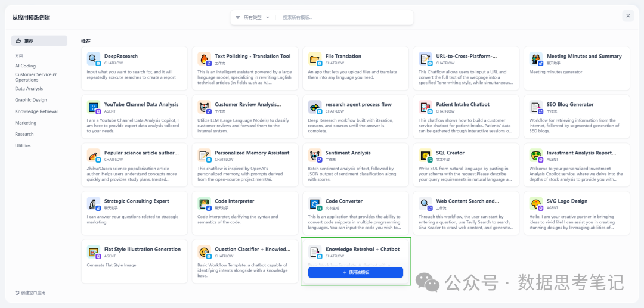The height and width of the screenshot is (308, 644).
Task: Click the Text Polishing flame app icon
Action: point(204,58)
